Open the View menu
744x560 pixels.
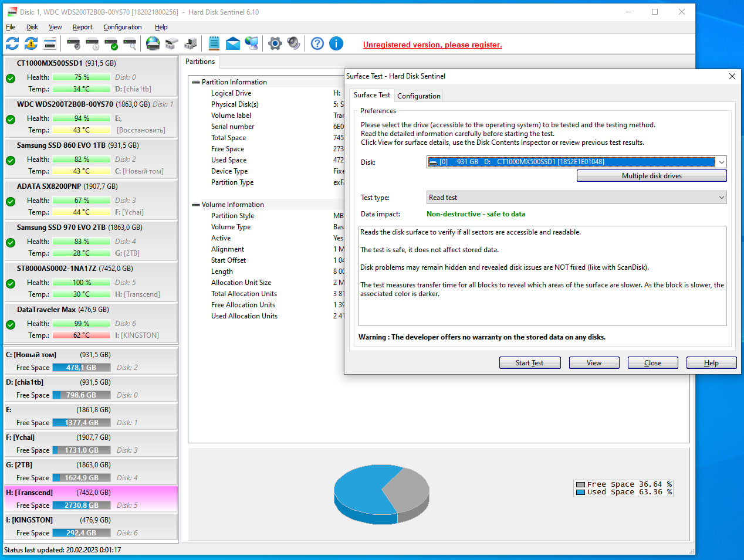tap(55, 27)
